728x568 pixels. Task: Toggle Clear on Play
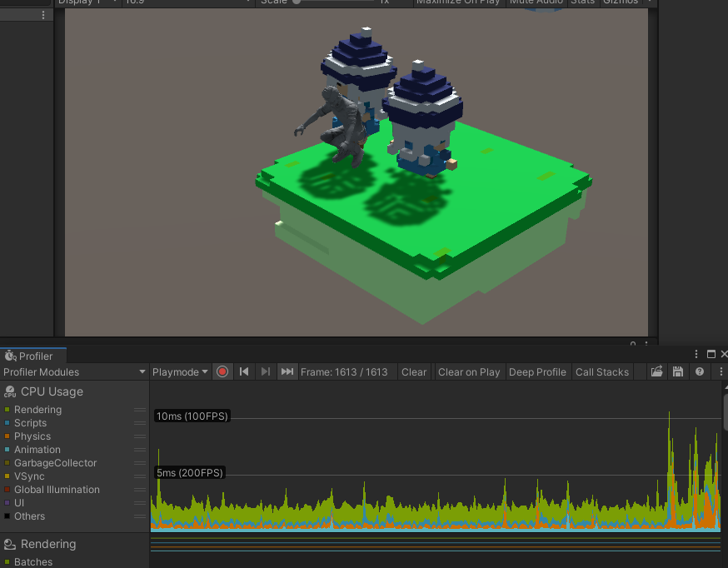click(x=469, y=371)
